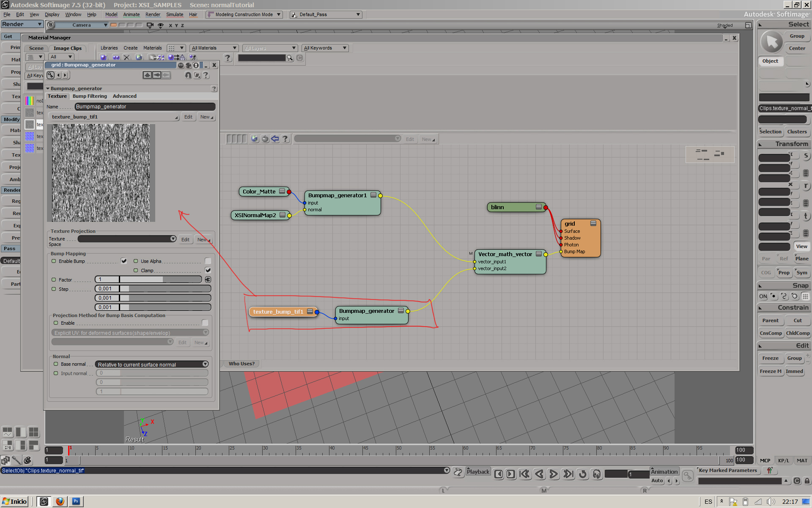Click the camera icon in viewport bar
Image resolution: width=812 pixels, height=508 pixels.
150,25
